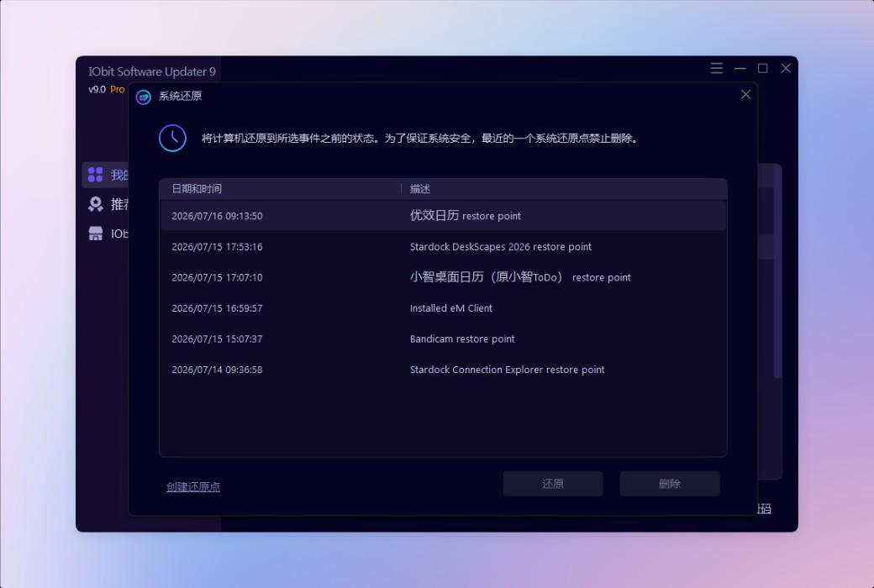The width and height of the screenshot is (874, 588).
Task: Click date 2026/07/15 17:07:10
Action: click(217, 277)
